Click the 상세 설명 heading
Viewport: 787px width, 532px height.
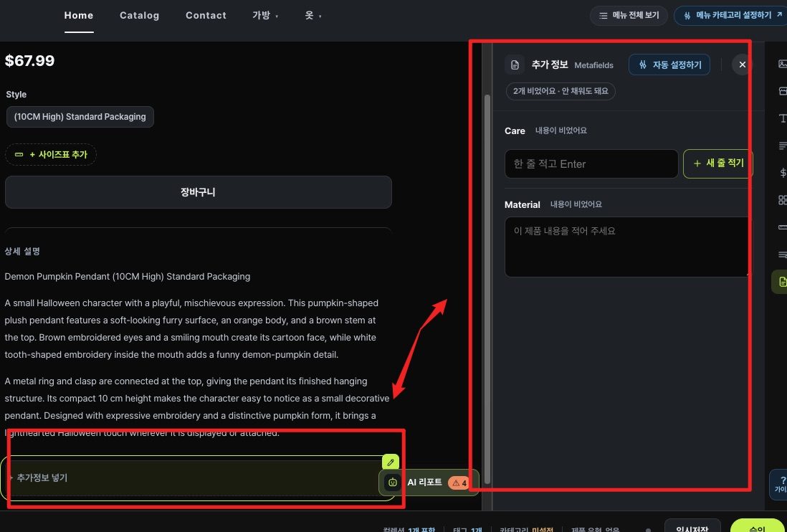click(x=22, y=252)
